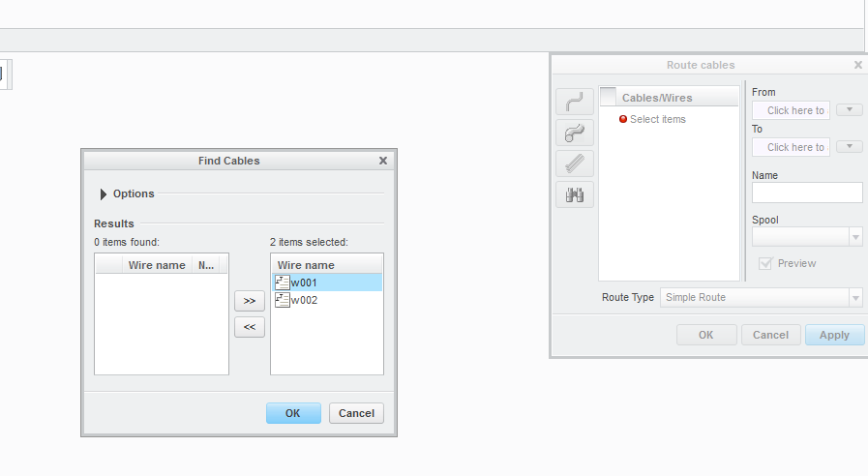The height and width of the screenshot is (476, 868).
Task: Click OK in the Find Cables dialog
Action: point(293,413)
